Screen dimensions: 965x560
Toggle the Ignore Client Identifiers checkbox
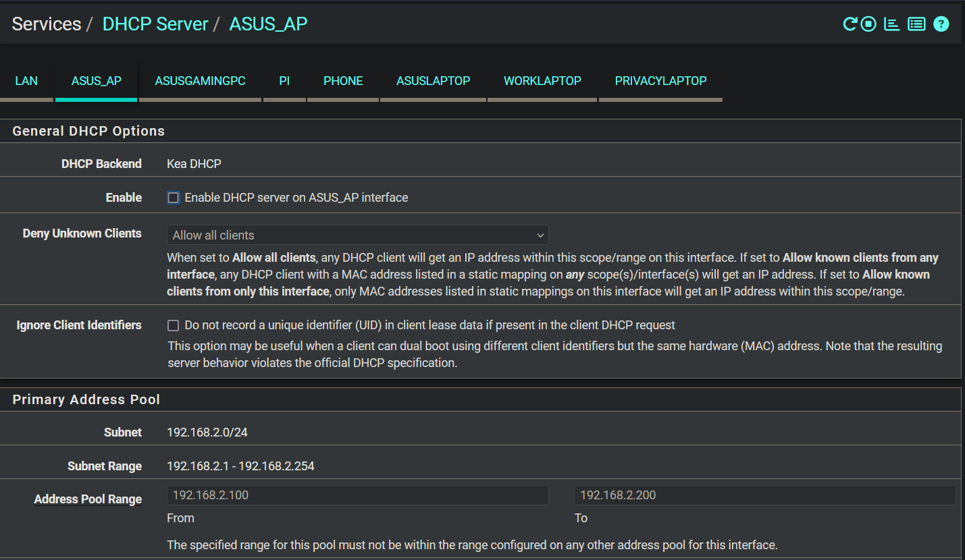point(174,325)
